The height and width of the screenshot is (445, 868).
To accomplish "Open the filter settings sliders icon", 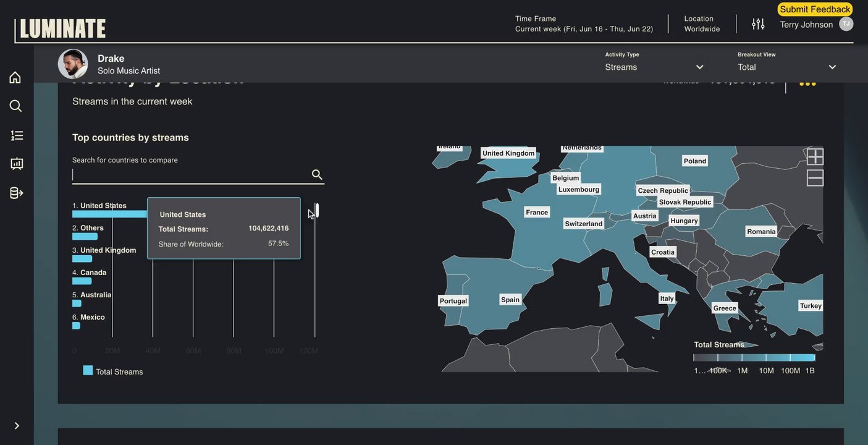I will pos(758,24).
